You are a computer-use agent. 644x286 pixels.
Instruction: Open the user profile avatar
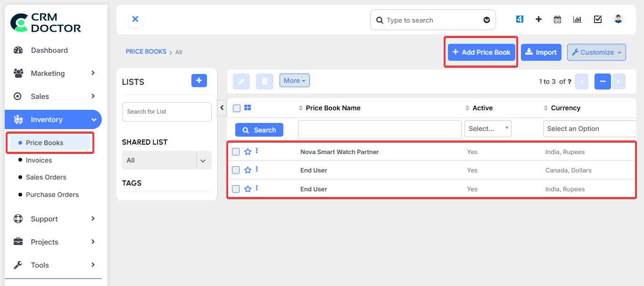(618, 19)
